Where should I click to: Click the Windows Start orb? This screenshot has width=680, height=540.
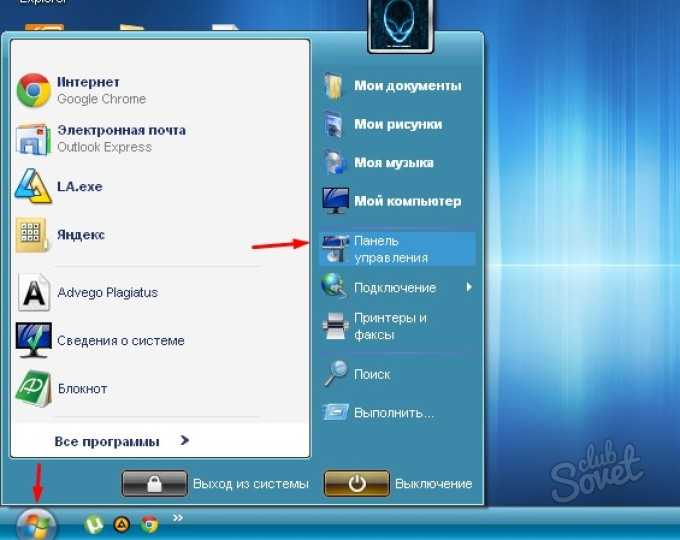coord(36,525)
